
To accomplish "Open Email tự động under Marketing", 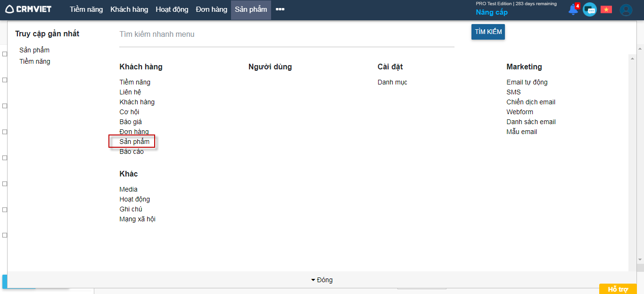I will (527, 82).
